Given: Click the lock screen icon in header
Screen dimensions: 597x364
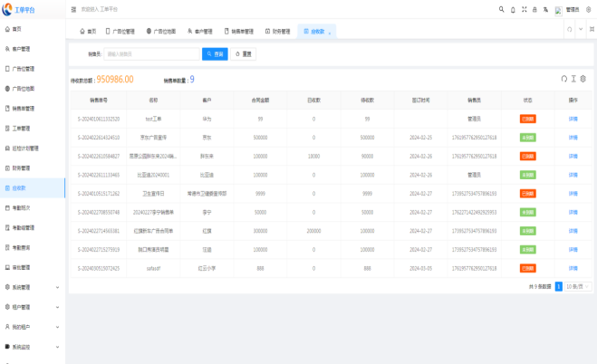Looking at the screenshot, I should [x=534, y=9].
